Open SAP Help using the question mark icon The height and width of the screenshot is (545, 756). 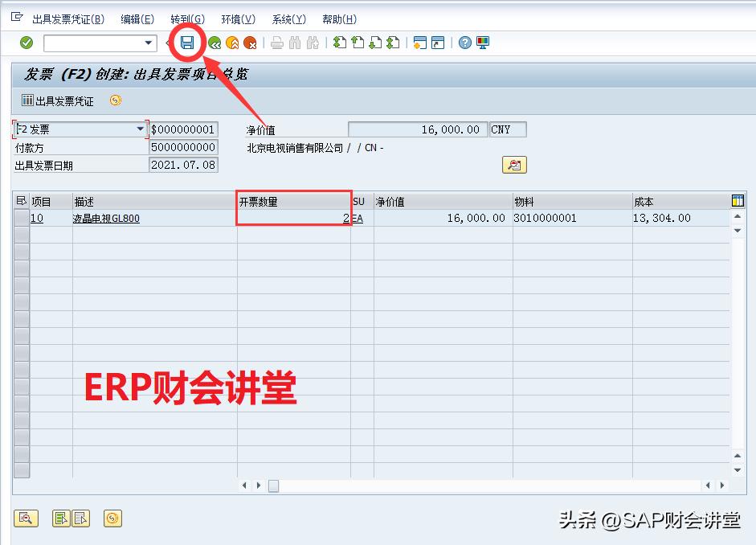pyautogui.click(x=466, y=42)
